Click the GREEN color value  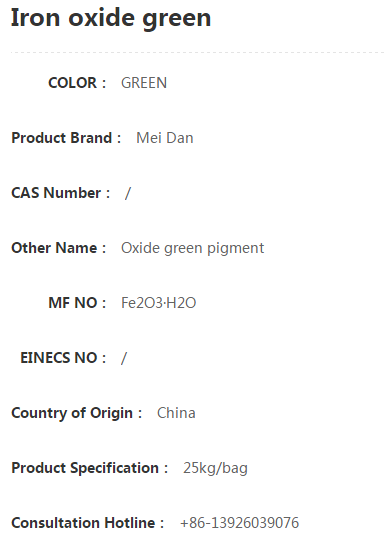pyautogui.click(x=144, y=83)
